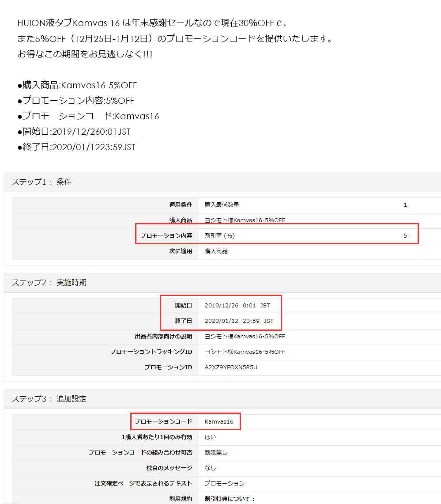This screenshot has width=441, height=504.
Task: Click the discount value 5 beside 割引率
Action: (x=405, y=235)
